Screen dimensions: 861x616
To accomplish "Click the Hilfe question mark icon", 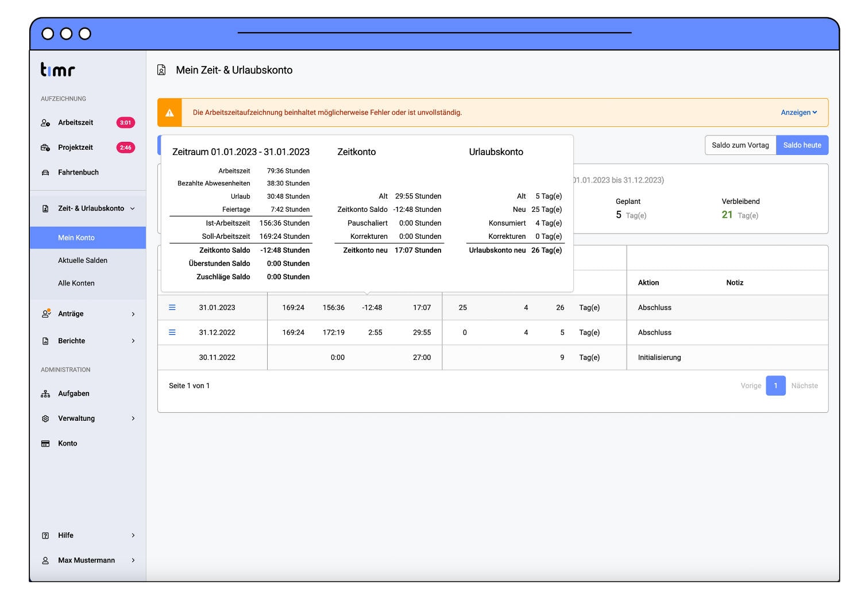I will click(45, 536).
